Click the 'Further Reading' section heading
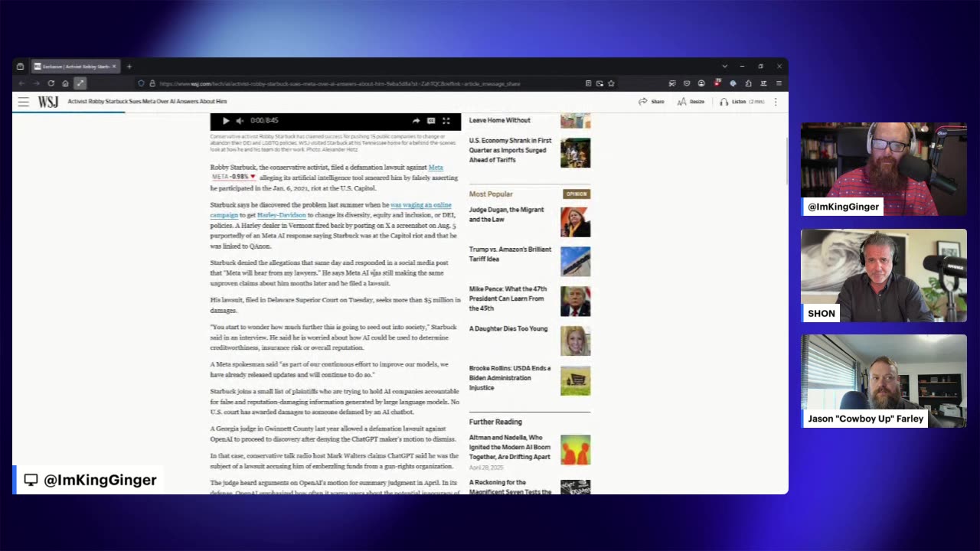Viewport: 980px width, 551px height. tap(495, 422)
